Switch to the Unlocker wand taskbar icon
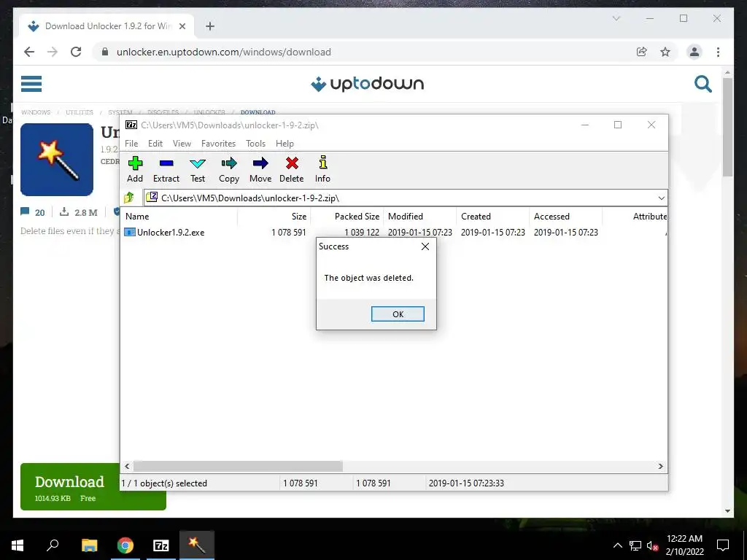This screenshot has width=747, height=560. click(x=197, y=545)
